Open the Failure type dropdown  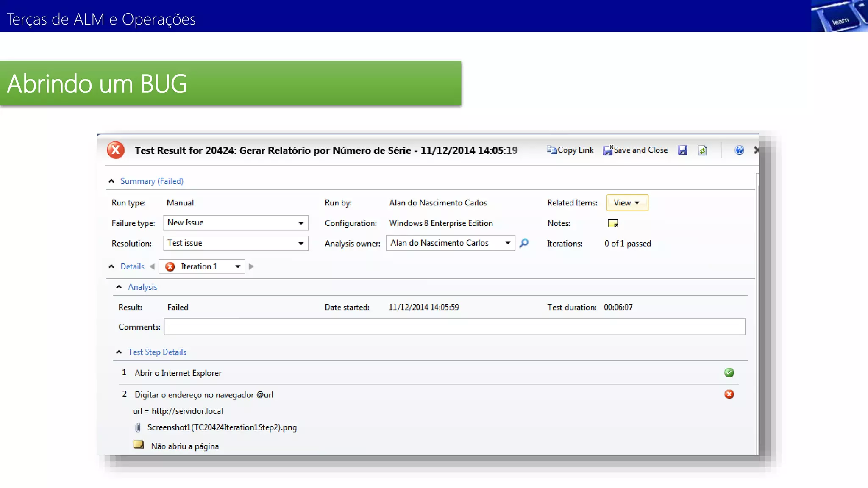pos(300,223)
